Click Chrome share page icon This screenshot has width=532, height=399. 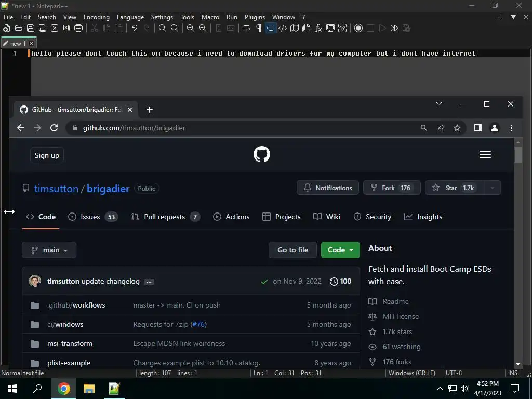[x=441, y=128]
